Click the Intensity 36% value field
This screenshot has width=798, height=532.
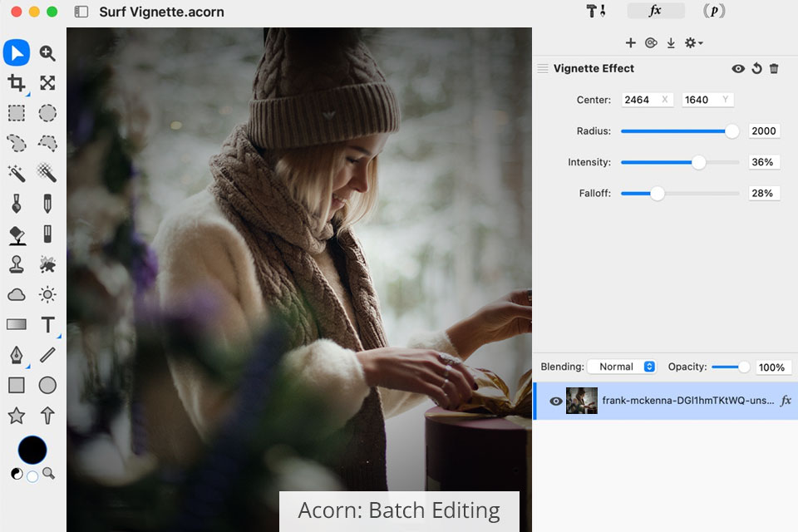coord(764,162)
